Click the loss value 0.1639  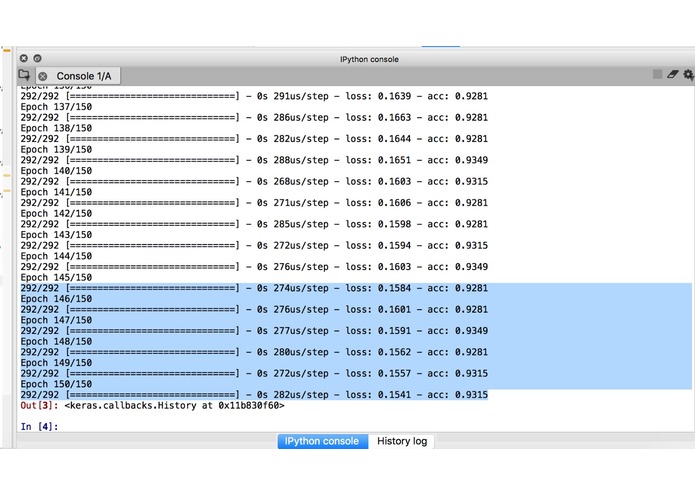point(394,96)
